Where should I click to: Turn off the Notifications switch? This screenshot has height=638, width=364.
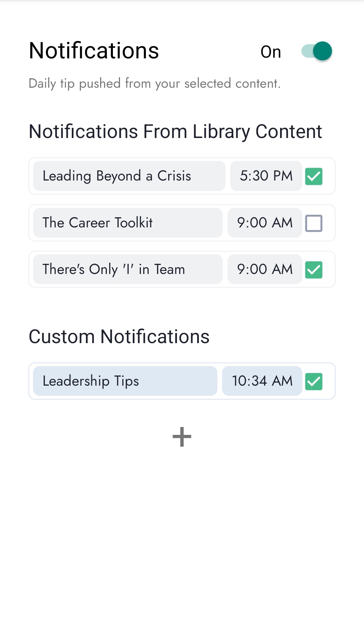(x=317, y=51)
